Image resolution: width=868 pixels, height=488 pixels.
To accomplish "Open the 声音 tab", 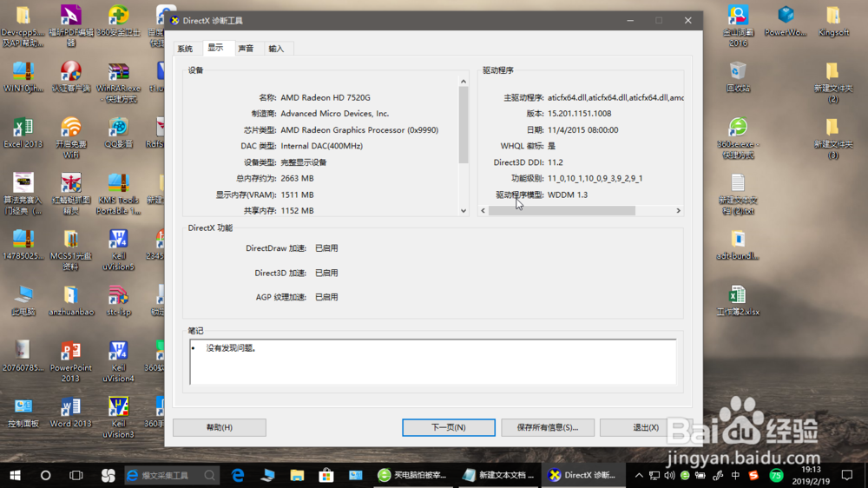I will coord(247,49).
